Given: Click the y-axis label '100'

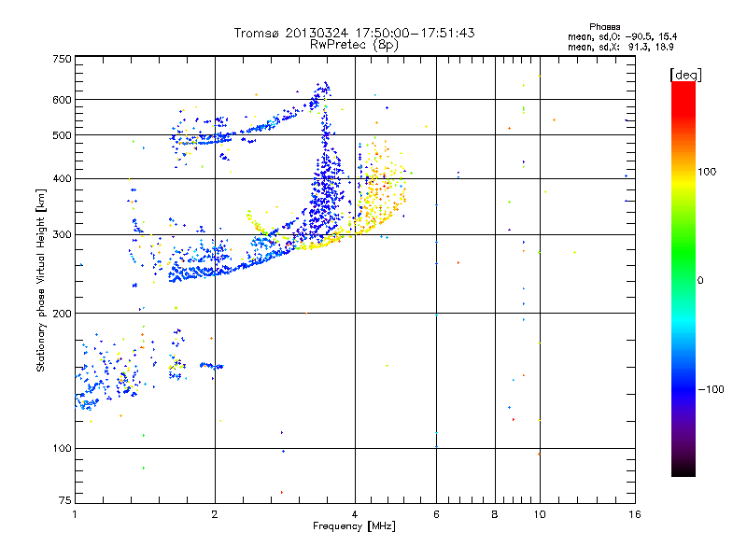Looking at the screenshot, I should (x=62, y=449).
